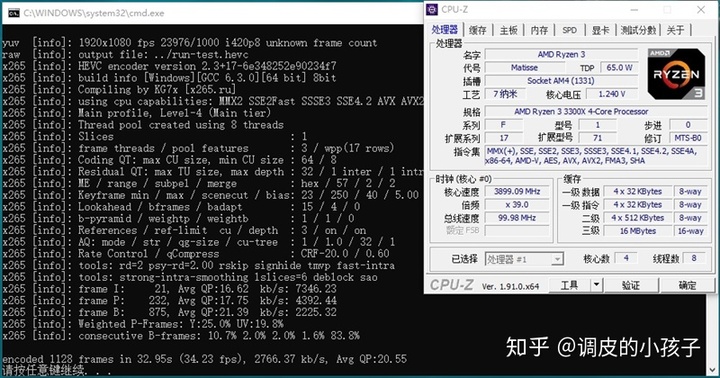Click the 工具 tools button
Image resolution: width=720 pixels, height=378 pixels.
coord(569,285)
